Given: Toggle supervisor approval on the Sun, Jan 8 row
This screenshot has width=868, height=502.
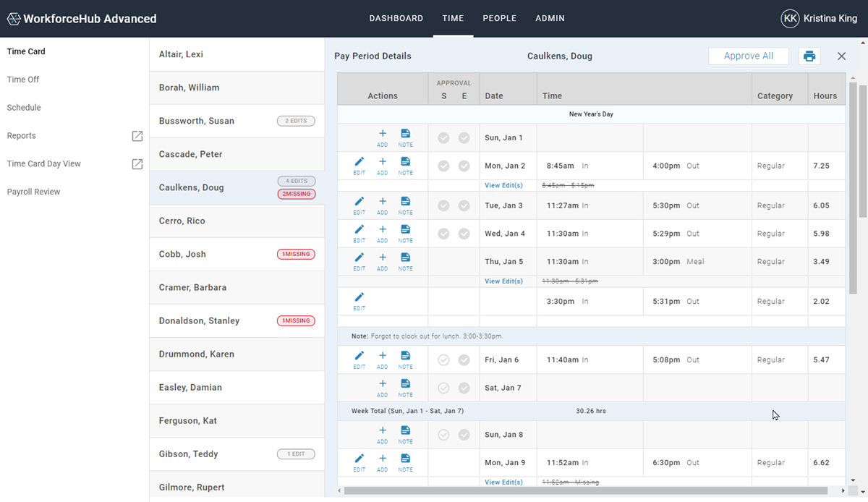Looking at the screenshot, I should [x=443, y=434].
